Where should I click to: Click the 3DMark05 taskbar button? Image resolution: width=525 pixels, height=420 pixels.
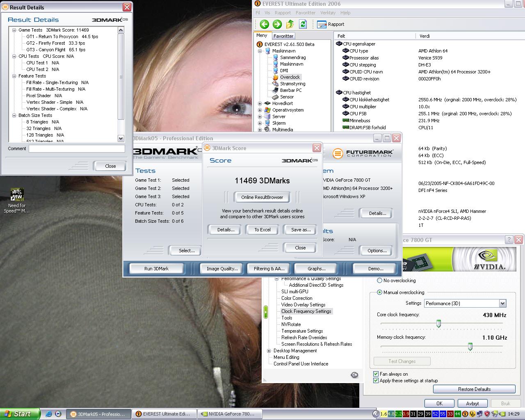point(99,414)
